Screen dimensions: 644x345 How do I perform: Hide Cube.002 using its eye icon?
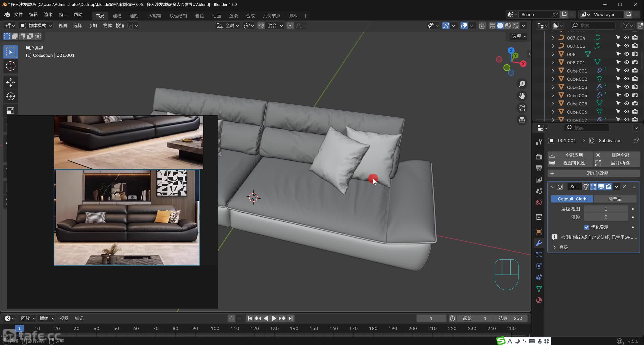[x=627, y=79]
